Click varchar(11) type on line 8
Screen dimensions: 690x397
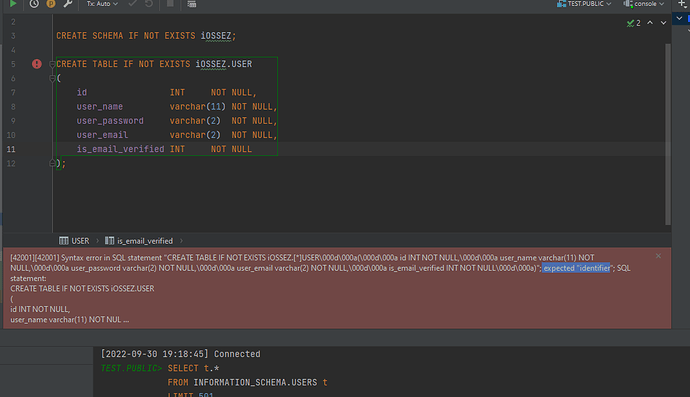pos(198,107)
